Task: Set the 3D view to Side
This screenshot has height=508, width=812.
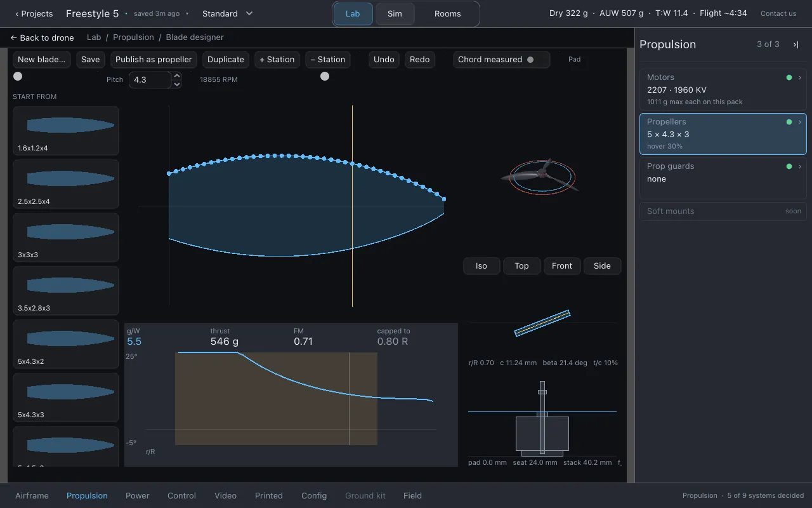Action: [x=602, y=266]
